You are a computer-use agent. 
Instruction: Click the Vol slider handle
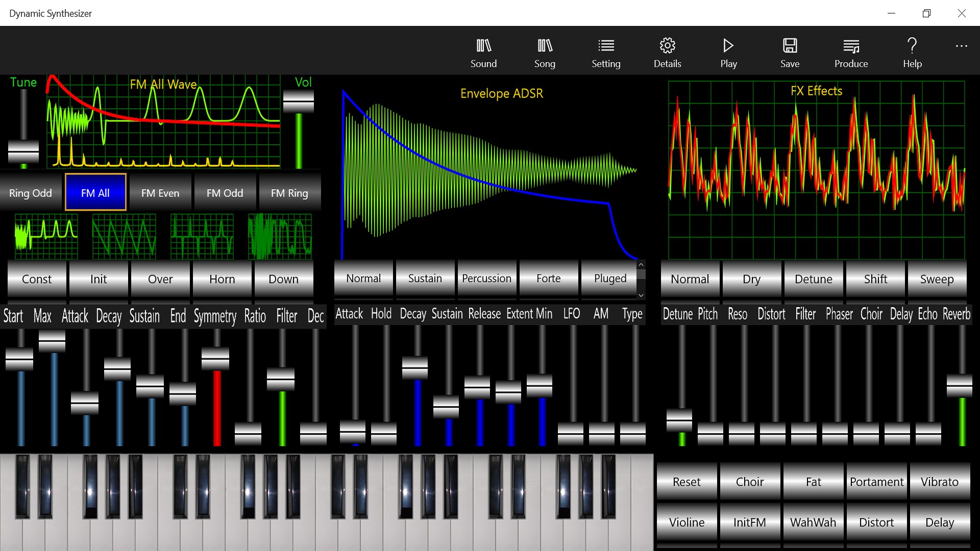click(x=298, y=102)
